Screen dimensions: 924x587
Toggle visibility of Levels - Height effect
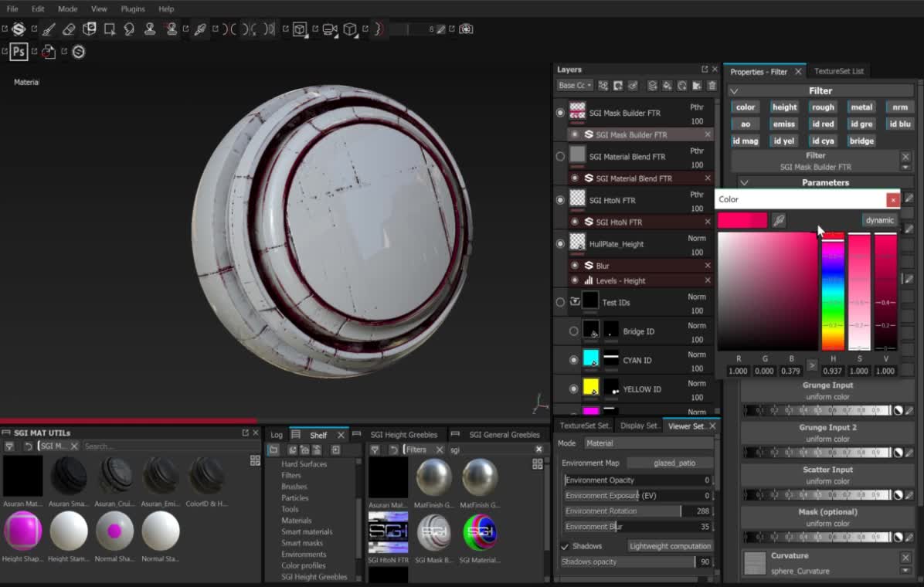575,280
